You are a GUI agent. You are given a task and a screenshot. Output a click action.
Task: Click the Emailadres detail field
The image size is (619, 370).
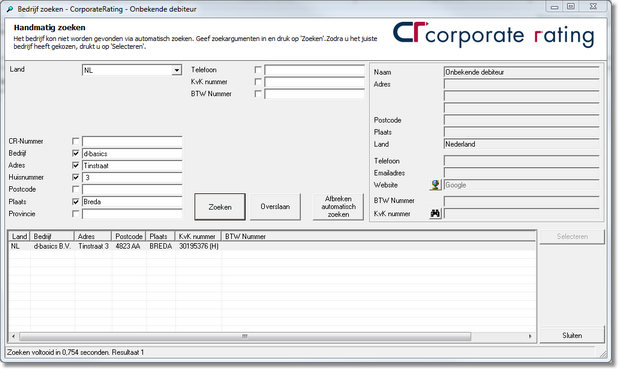click(x=521, y=173)
